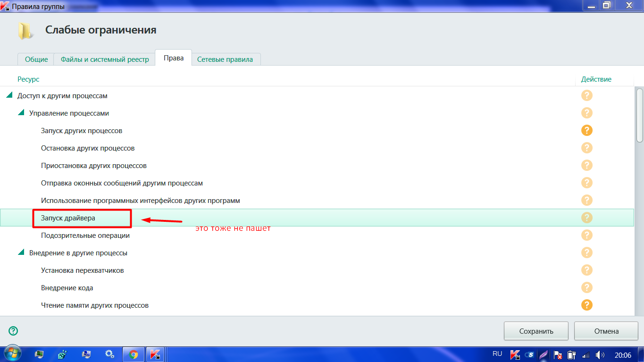This screenshot has width=644, height=362.
Task: Set action for Внедрение кода
Action: pos(586,288)
